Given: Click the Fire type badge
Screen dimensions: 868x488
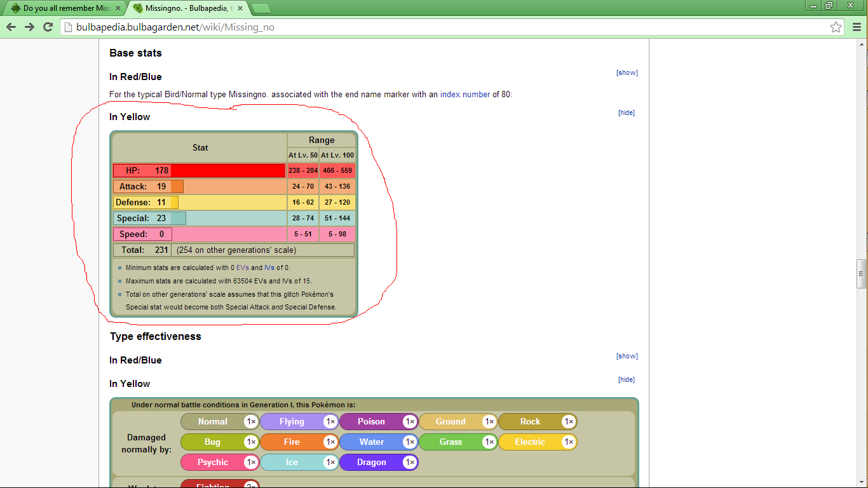Looking at the screenshot, I should point(299,442).
